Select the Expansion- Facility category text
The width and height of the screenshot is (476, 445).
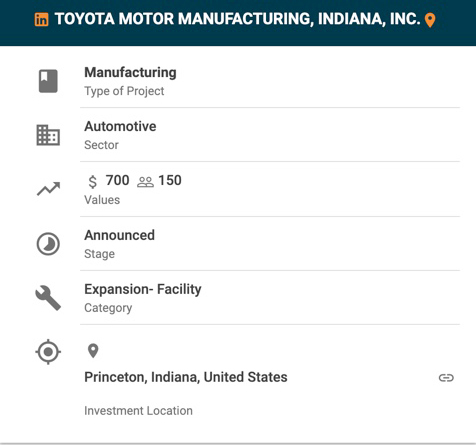[x=143, y=289]
